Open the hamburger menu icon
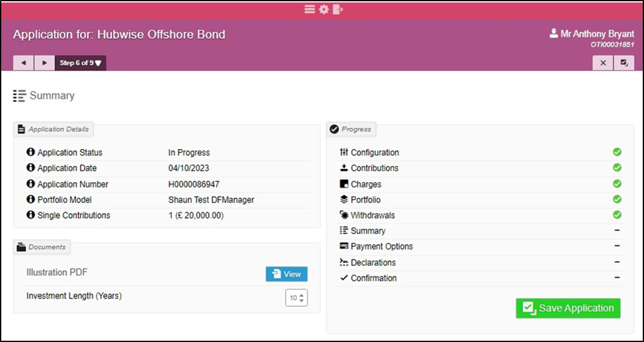Viewport: 644px width, 342px height. click(310, 9)
